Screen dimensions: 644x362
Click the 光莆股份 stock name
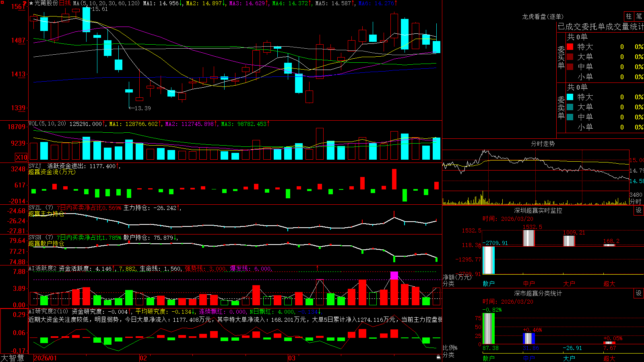pyautogui.click(x=46, y=3)
